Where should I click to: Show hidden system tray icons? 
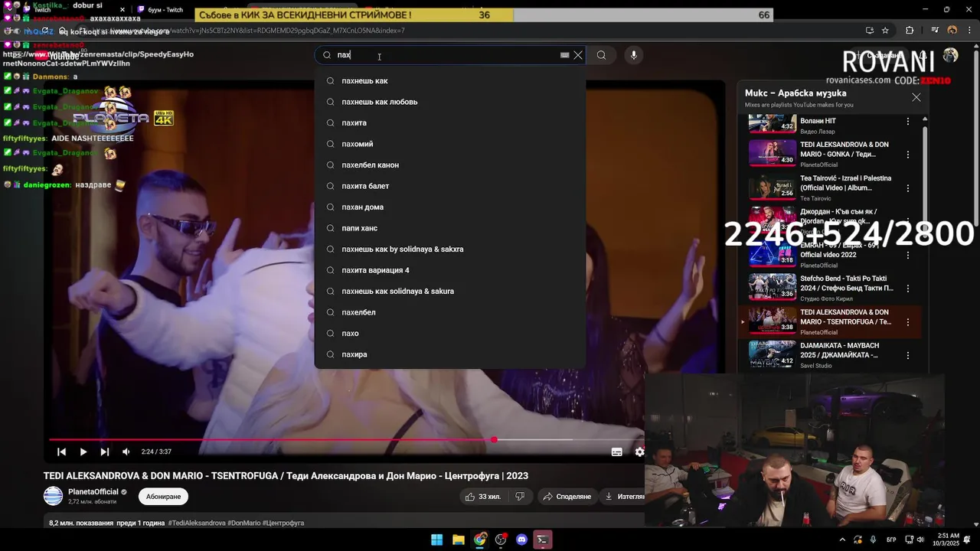pos(843,540)
